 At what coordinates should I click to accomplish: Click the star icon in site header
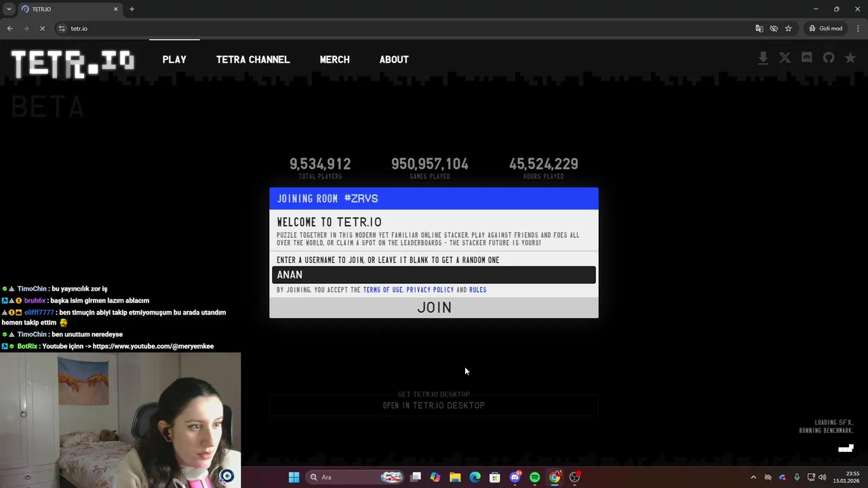(850, 58)
